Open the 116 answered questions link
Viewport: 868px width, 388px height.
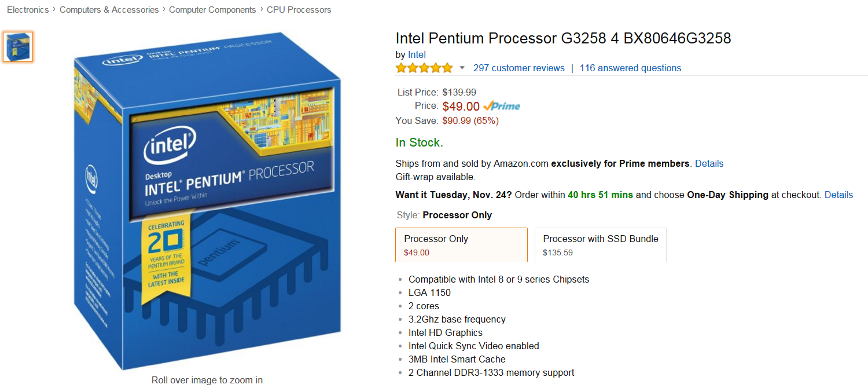point(630,68)
